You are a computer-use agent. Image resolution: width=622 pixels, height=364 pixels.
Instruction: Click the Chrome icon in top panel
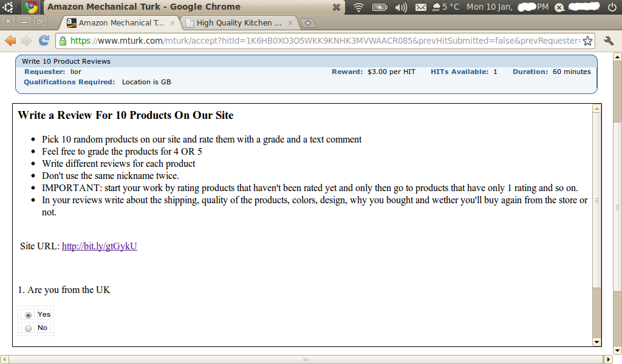(31, 7)
